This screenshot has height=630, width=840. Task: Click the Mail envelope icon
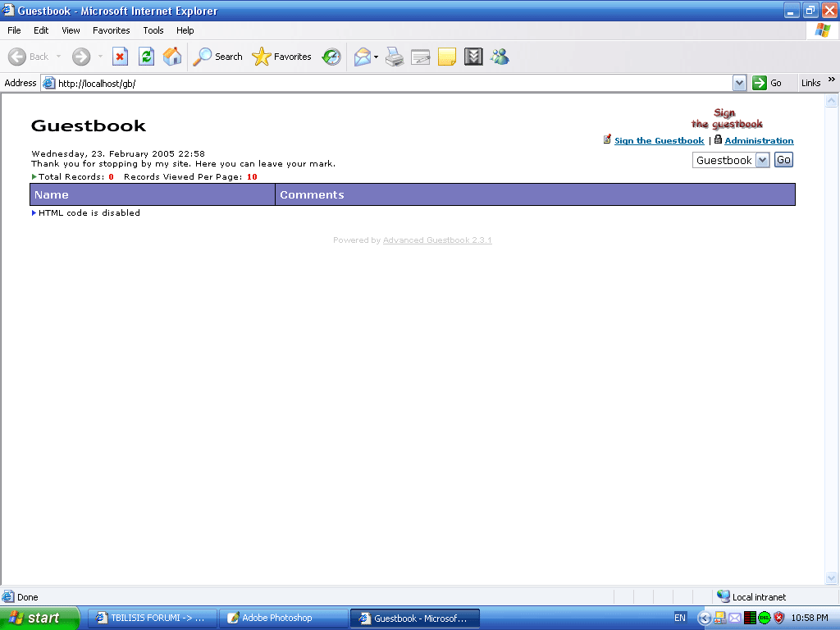coord(363,57)
